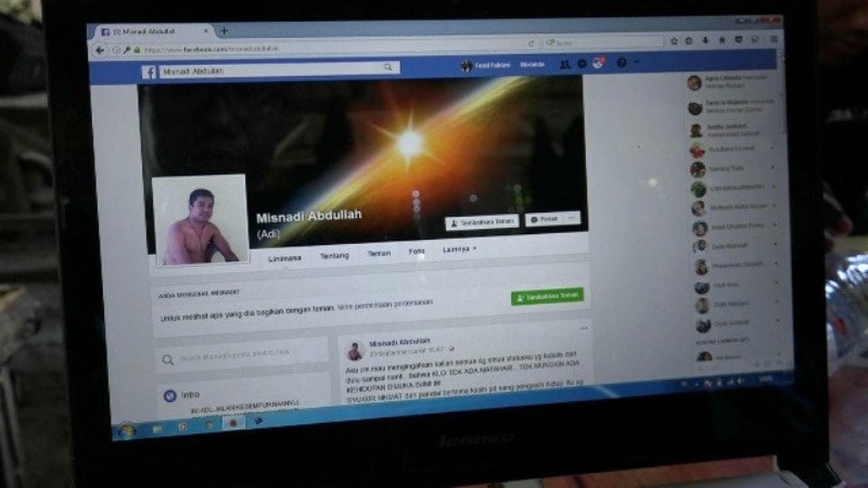Open notifications globe icon
Viewport: 868px width, 488px height.
point(597,63)
